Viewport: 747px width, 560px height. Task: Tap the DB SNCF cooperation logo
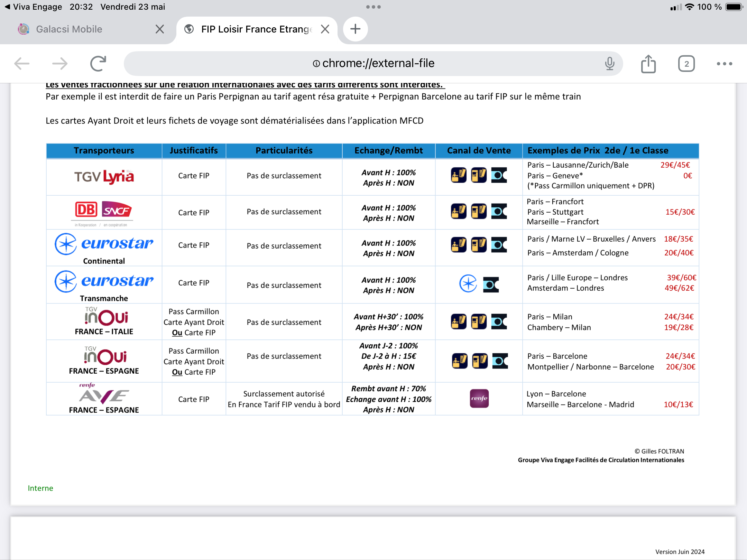(103, 213)
